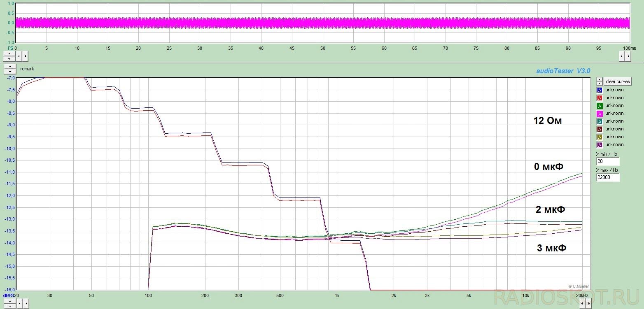
Task: Click left arrow under the FS waveform axis
Action: pyautogui.click(x=19, y=56)
